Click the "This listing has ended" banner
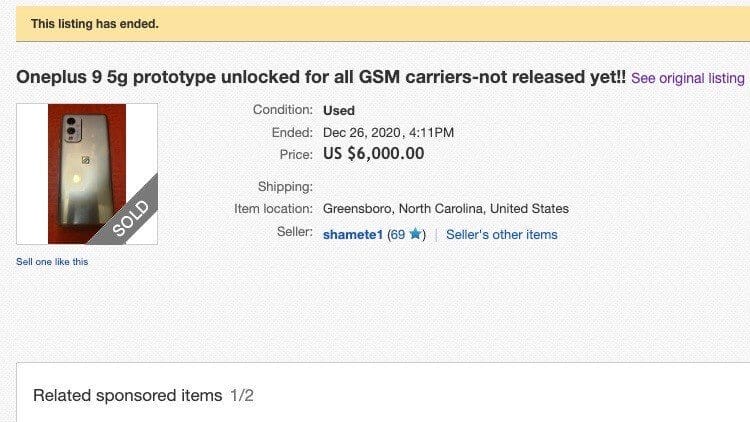750x422 pixels. [x=95, y=23]
